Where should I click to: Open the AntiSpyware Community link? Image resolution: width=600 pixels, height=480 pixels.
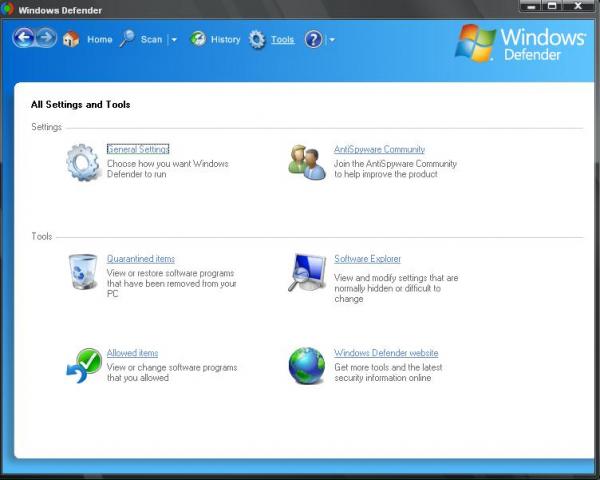379,149
